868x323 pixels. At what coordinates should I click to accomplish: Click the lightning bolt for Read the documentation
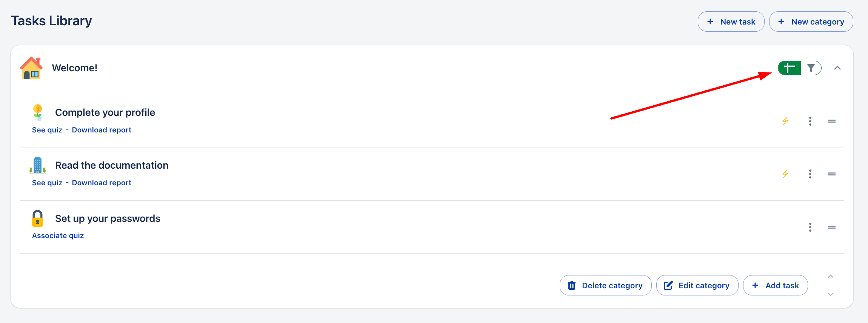tap(785, 174)
